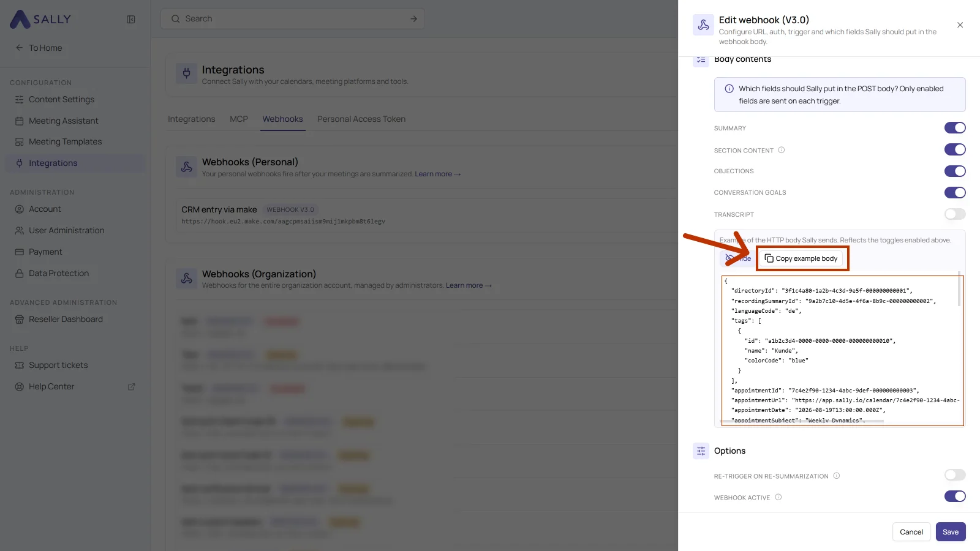Click the Data Protection menu label

[59, 273]
